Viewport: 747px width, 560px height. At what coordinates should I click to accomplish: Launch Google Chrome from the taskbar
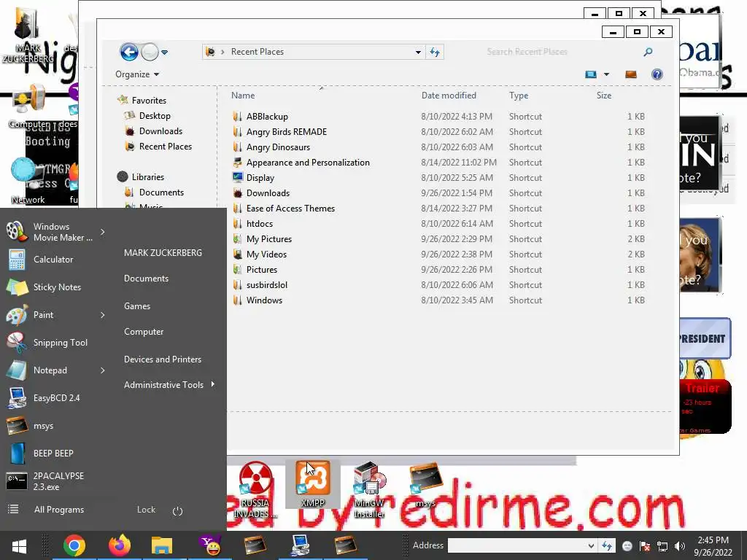click(74, 545)
